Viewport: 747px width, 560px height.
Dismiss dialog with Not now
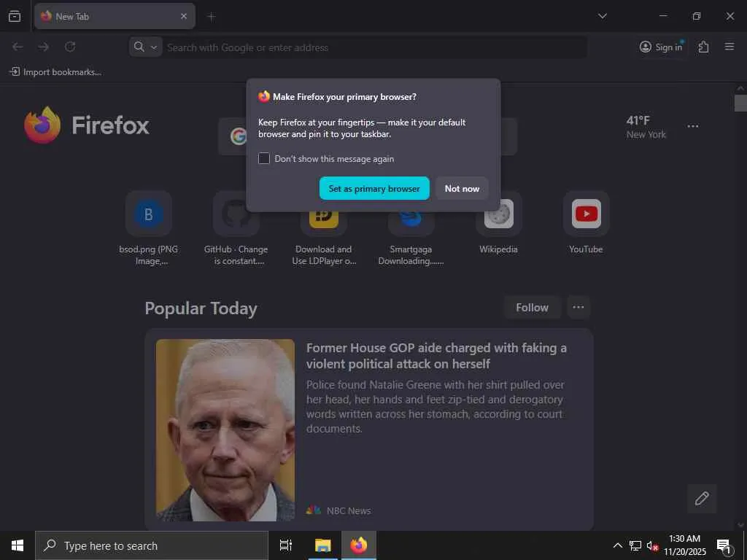(x=462, y=189)
